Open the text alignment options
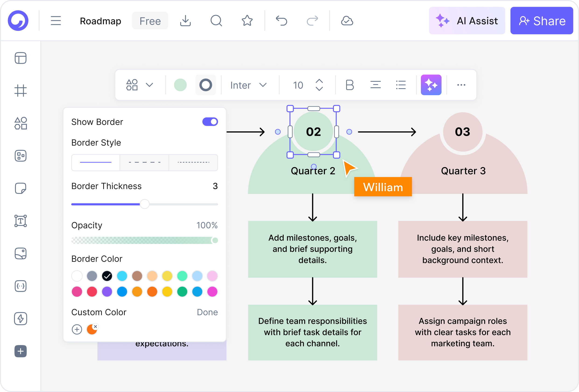Viewport: 579px width, 392px height. [x=375, y=85]
